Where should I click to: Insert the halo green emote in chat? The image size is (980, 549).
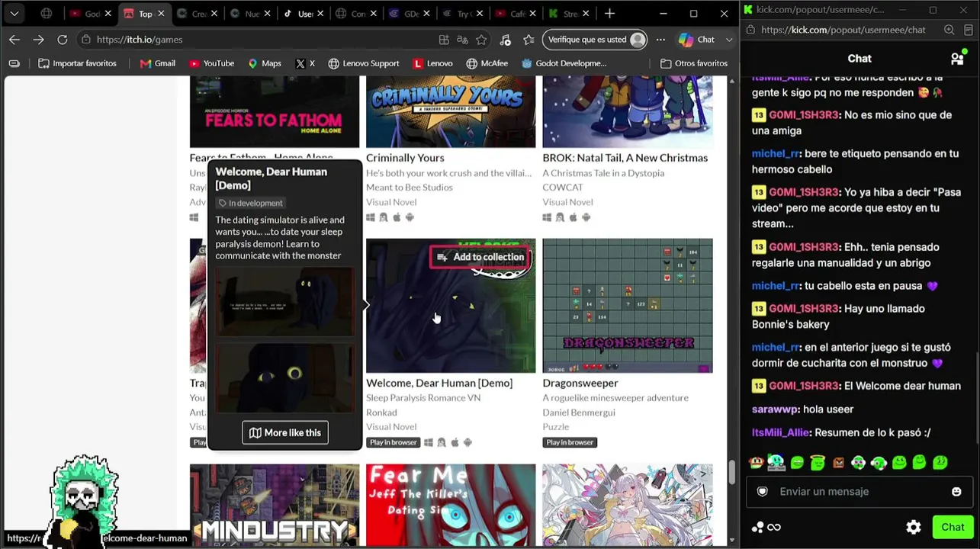tap(818, 462)
